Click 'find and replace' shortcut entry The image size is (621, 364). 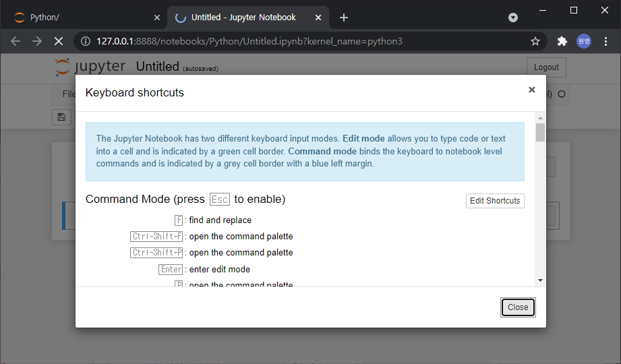point(220,220)
